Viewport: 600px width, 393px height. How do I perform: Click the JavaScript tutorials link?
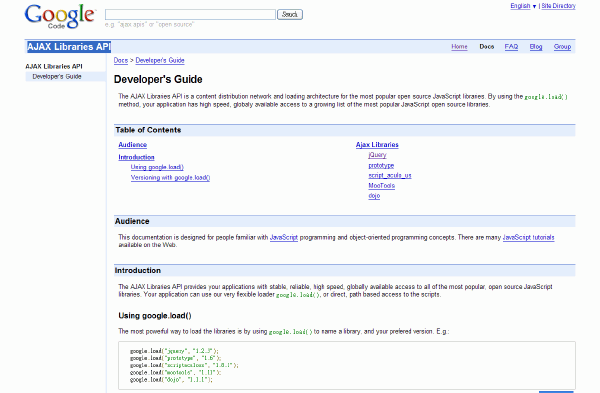[x=528, y=237]
